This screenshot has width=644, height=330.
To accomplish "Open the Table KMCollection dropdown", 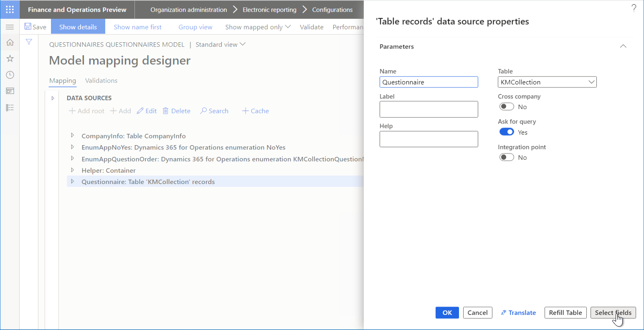I will tap(592, 82).
